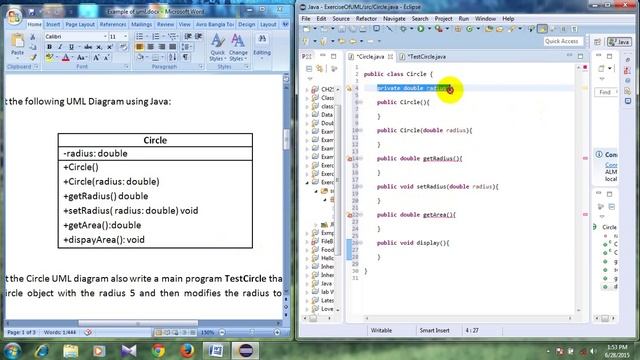The height and width of the screenshot is (360, 640).
Task: Open the Source menu in Eclipse
Action: click(x=341, y=19)
